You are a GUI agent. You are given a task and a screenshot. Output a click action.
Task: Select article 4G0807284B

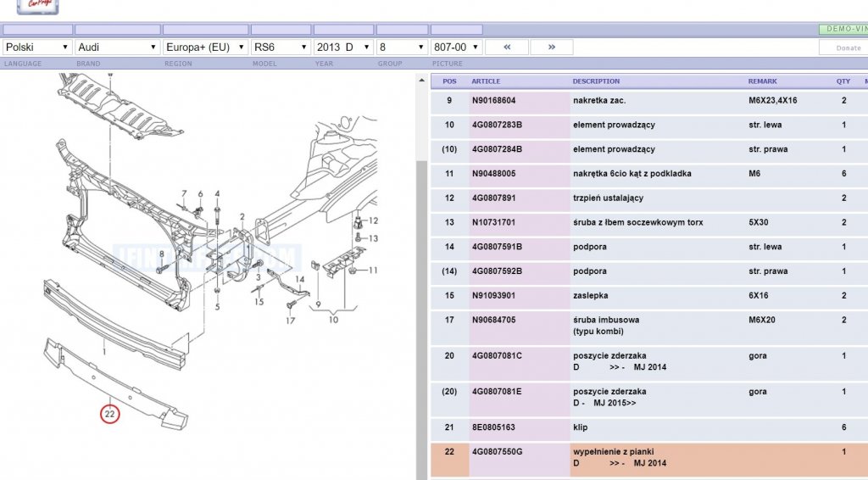tap(497, 149)
